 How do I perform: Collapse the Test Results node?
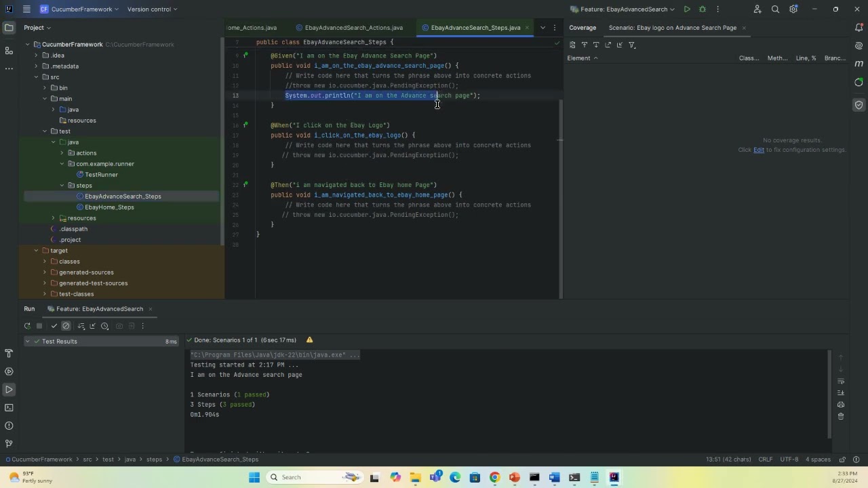(28, 342)
